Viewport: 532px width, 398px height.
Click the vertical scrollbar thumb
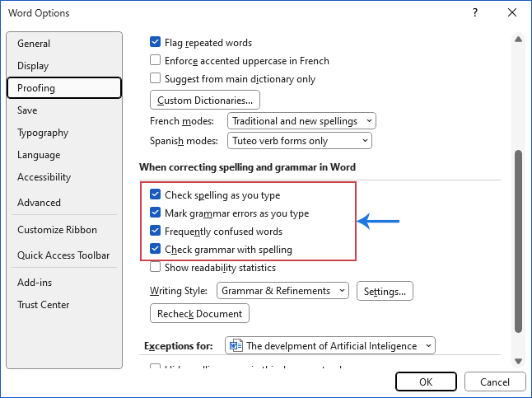coord(518,239)
